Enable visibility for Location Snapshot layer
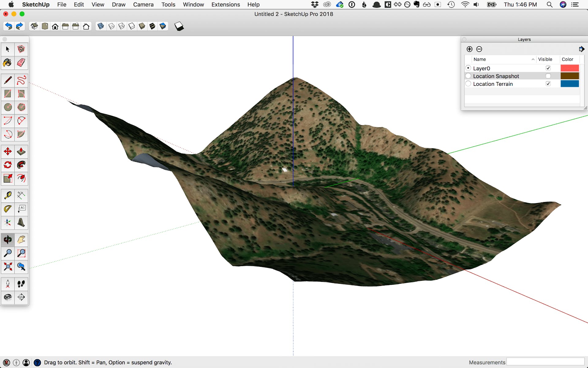The image size is (588, 368). (x=548, y=76)
